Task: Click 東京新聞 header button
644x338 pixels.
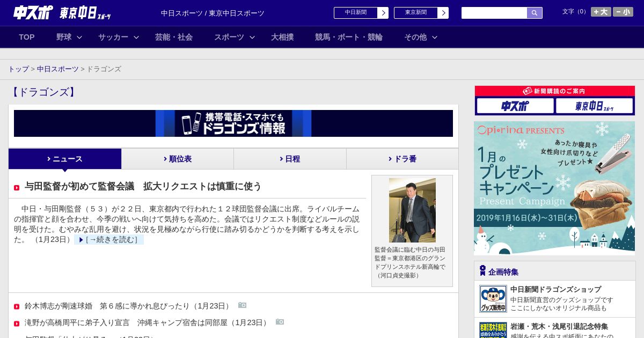Action: coord(416,13)
